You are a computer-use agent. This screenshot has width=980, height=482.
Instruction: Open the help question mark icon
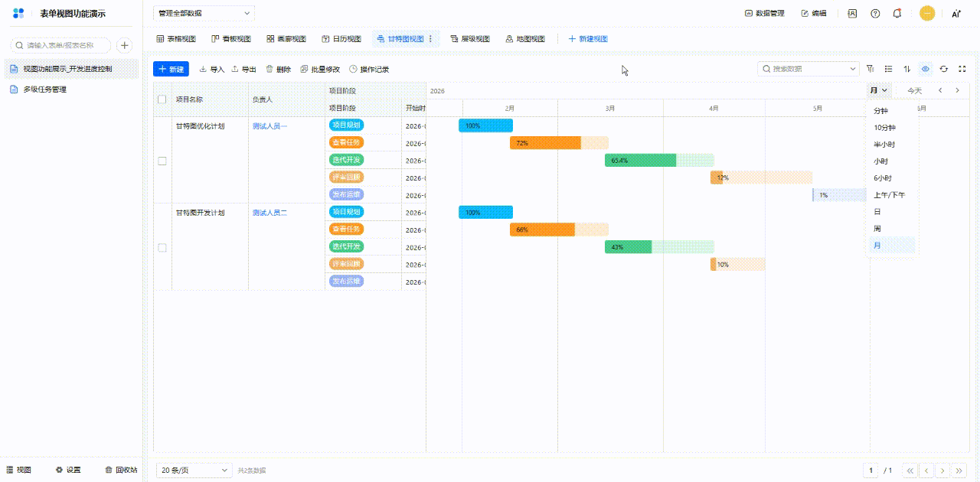[x=875, y=13]
